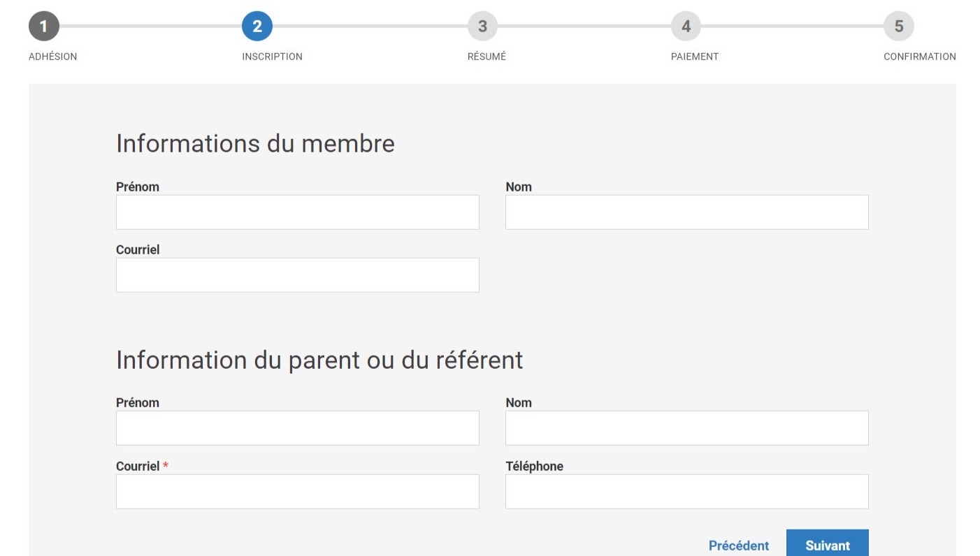980x556 pixels.
Task: Click the step 4 circle icon
Action: point(686,27)
